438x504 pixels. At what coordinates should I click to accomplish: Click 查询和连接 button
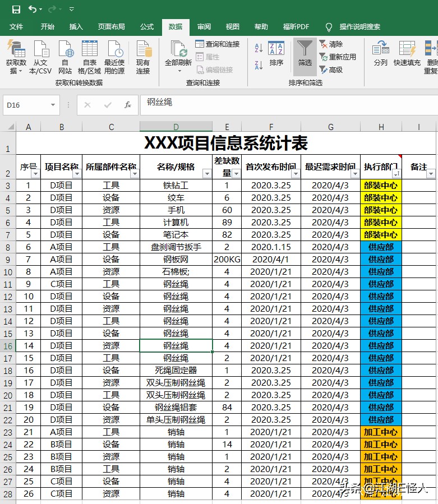[218, 44]
